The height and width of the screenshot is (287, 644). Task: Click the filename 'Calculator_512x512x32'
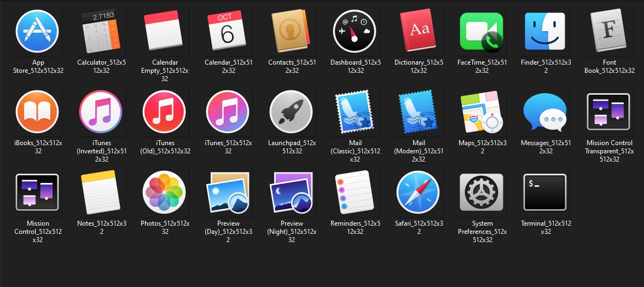pyautogui.click(x=101, y=67)
